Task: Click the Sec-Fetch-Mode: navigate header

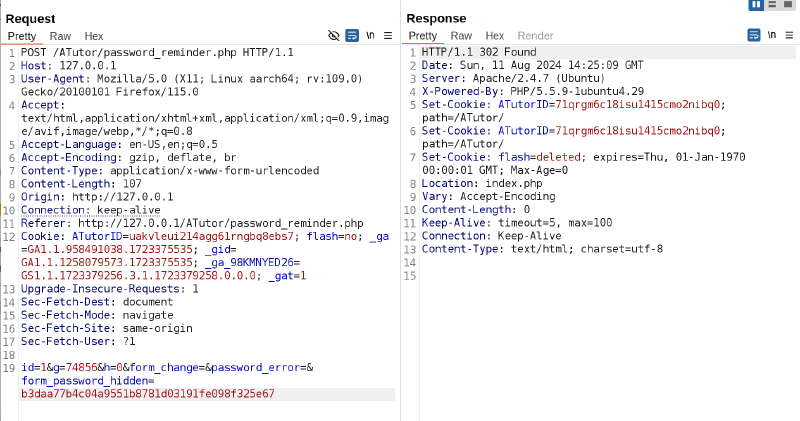Action: click(97, 315)
